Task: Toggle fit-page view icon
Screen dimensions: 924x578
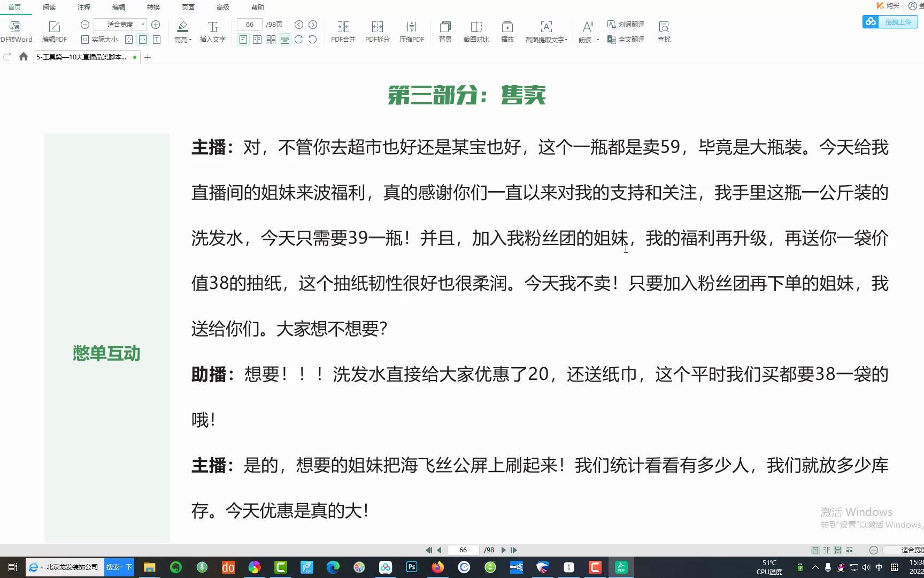Action: 129,40
